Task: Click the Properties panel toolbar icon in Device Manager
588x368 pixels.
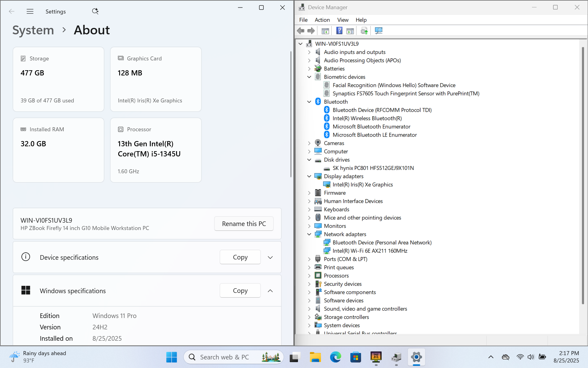Action: [350, 31]
